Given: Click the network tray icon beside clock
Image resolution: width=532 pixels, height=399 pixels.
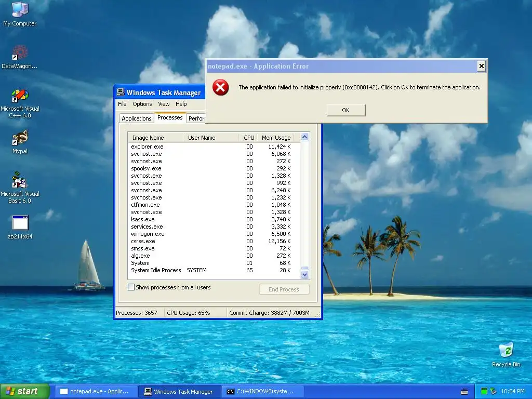Looking at the screenshot, I should (494, 391).
